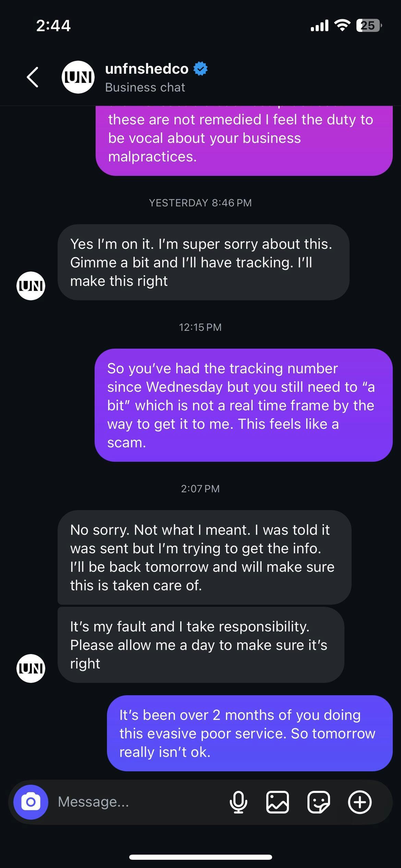The image size is (401, 868).
Task: Tap the Business chat subtitle
Action: point(145,87)
